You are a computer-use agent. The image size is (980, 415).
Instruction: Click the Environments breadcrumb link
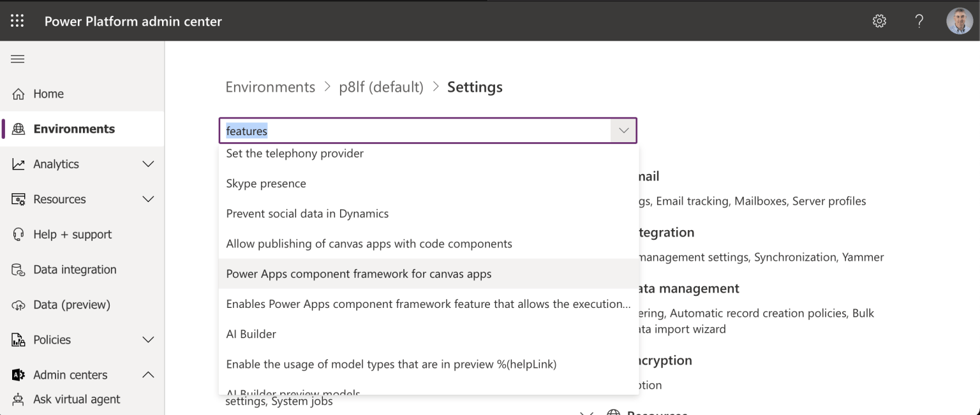(x=270, y=87)
